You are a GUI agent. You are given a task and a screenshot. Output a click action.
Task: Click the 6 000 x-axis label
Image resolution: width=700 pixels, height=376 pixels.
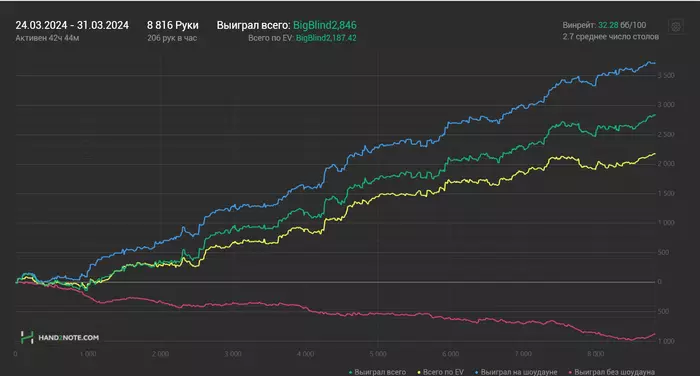point(450,354)
